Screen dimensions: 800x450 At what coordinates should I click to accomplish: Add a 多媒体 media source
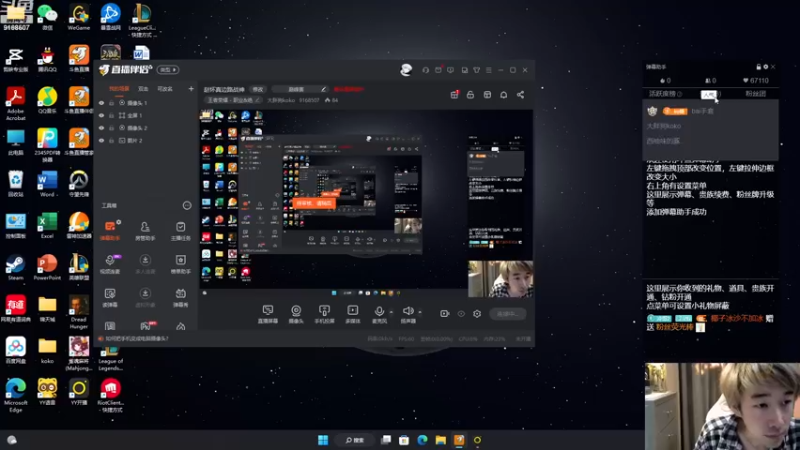[353, 314]
